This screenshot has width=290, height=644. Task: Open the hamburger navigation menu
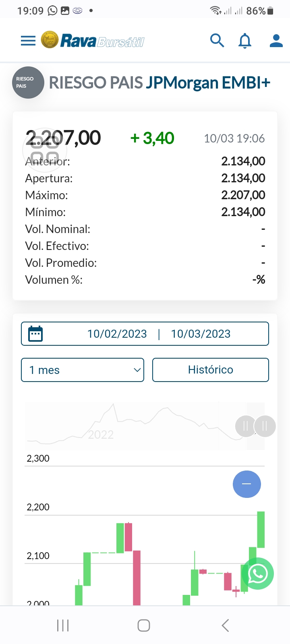[28, 41]
